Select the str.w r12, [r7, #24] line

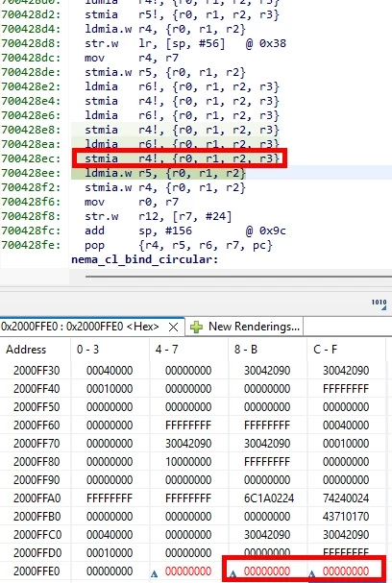pos(159,216)
